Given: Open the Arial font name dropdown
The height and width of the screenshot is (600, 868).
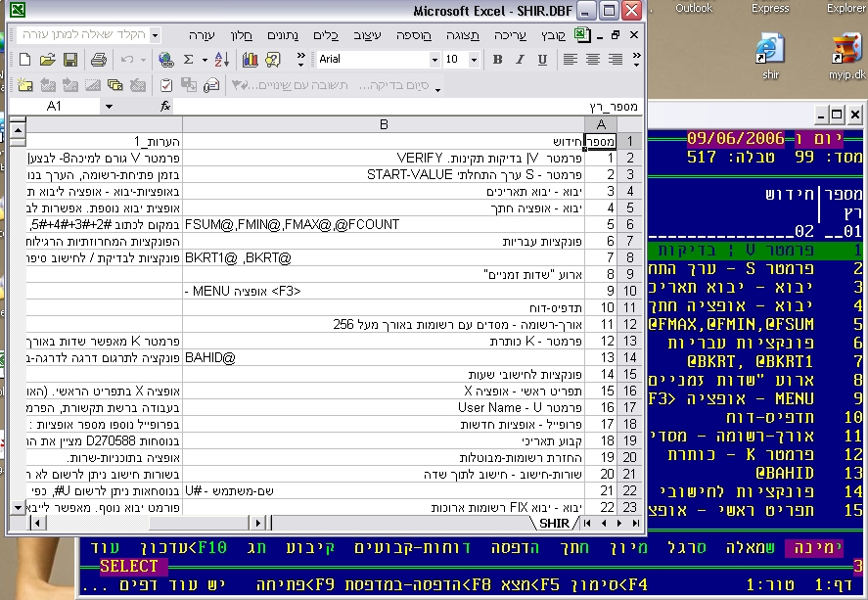Looking at the screenshot, I should [433, 60].
